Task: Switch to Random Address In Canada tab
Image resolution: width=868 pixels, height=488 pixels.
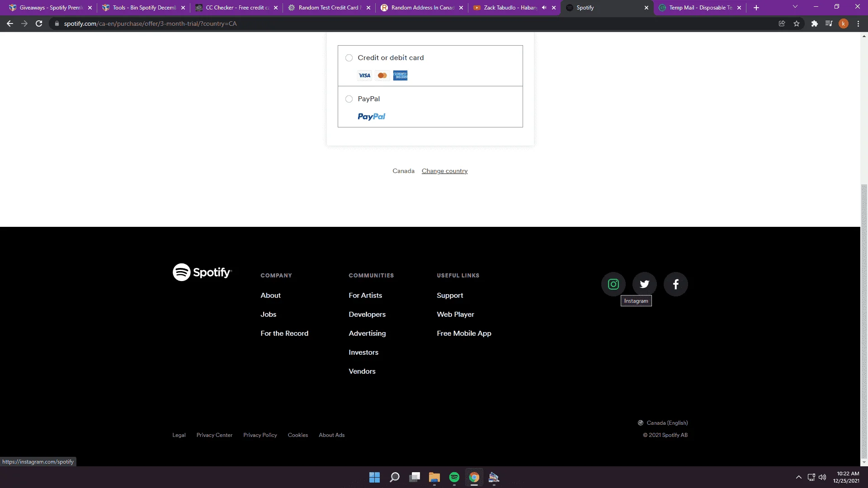Action: point(422,8)
